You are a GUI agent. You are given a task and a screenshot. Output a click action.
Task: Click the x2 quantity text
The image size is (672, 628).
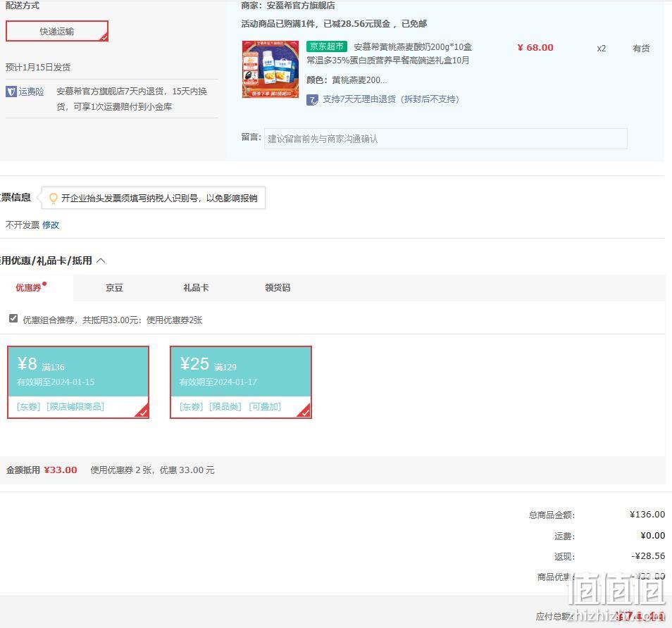602,48
